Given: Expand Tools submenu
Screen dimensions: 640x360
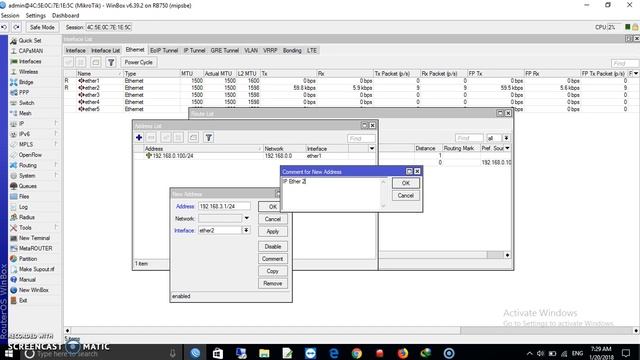Looking at the screenshot, I should click(56, 227).
